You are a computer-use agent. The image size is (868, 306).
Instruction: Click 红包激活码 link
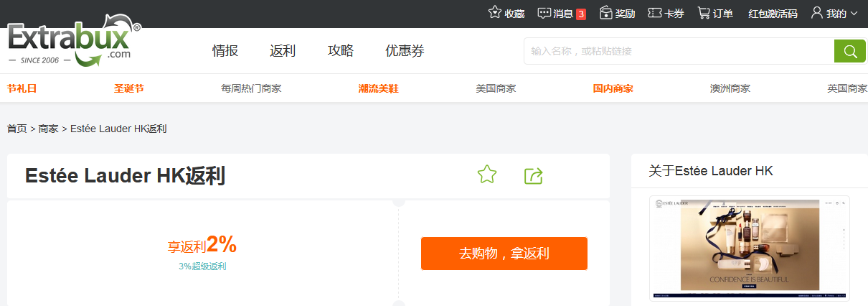pyautogui.click(x=773, y=14)
